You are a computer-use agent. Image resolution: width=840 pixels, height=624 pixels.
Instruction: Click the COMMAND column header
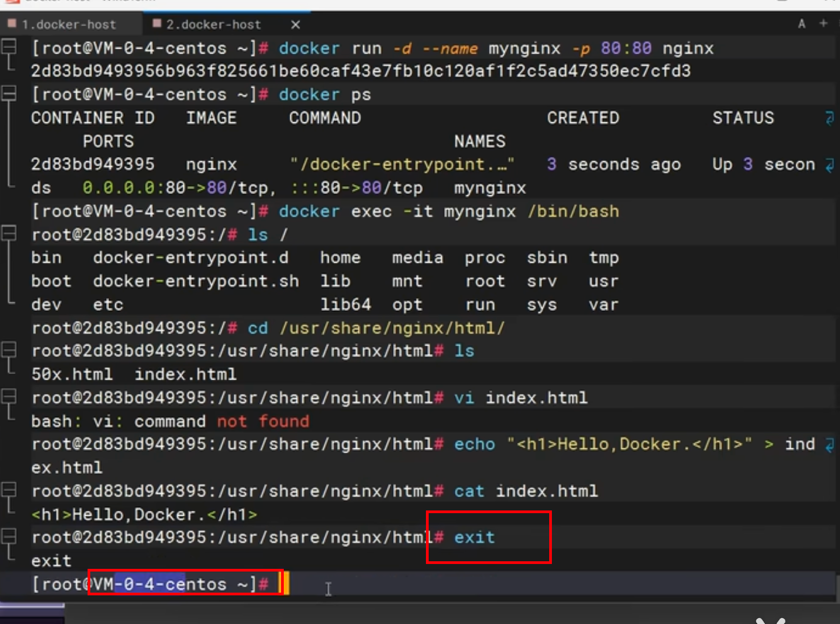coord(325,118)
